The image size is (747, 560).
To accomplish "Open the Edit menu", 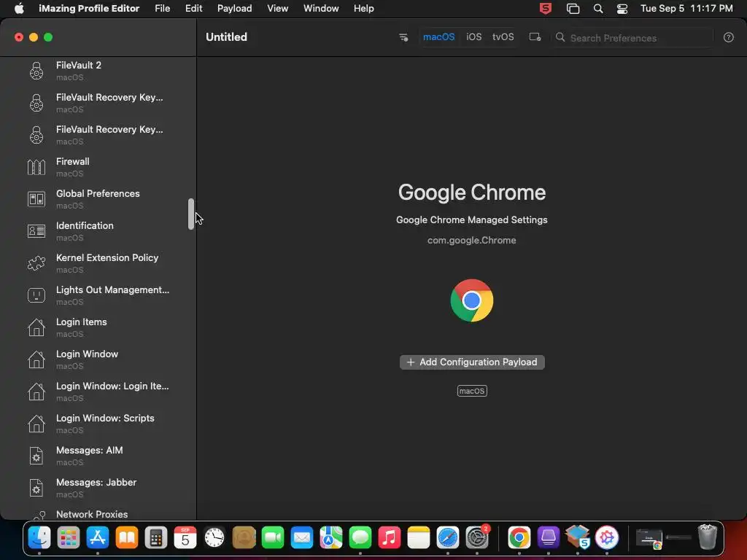I will [x=193, y=9].
